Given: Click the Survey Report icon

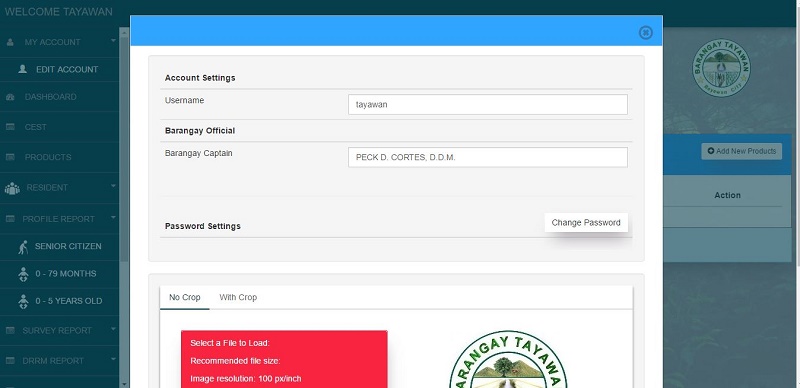Looking at the screenshot, I should pos(10,331).
